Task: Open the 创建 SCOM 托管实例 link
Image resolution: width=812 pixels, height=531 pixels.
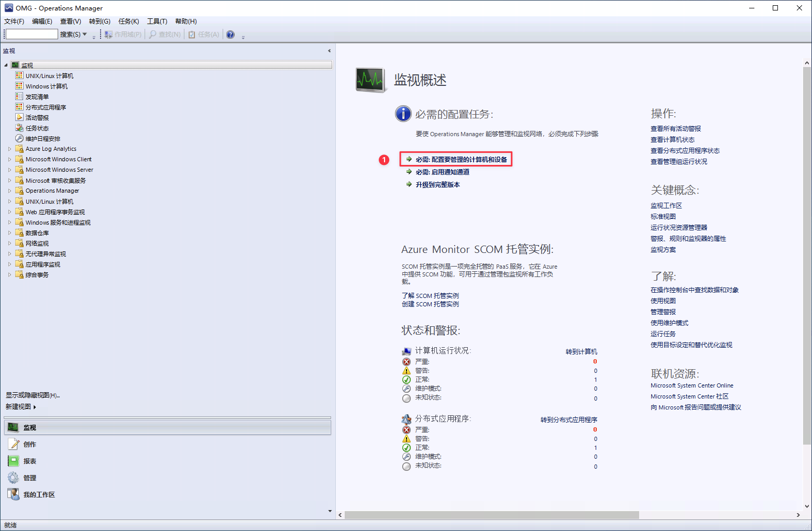Action: [430, 304]
